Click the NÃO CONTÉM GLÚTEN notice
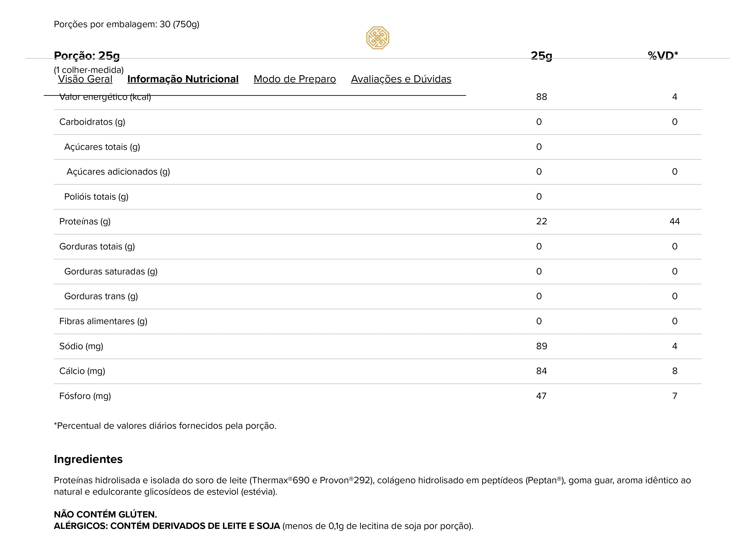 click(x=105, y=514)
